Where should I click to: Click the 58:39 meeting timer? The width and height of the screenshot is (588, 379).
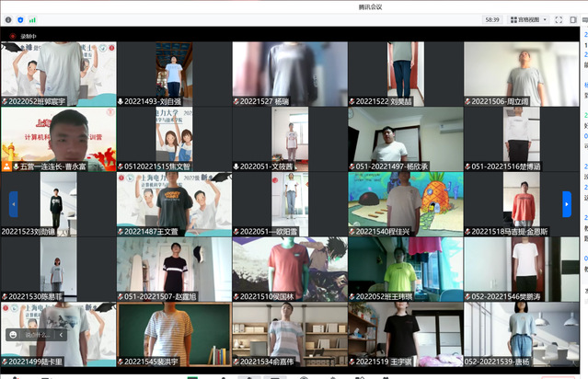coord(492,19)
